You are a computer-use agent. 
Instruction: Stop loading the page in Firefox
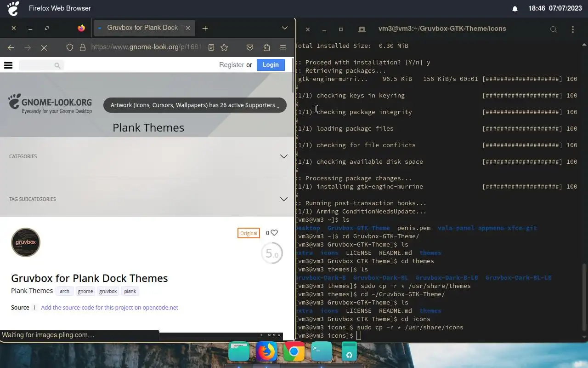point(44,47)
